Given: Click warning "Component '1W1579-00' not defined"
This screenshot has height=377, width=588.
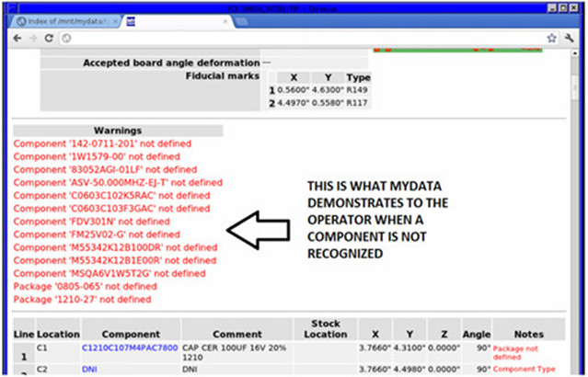Looking at the screenshot, I should click(x=97, y=156).
